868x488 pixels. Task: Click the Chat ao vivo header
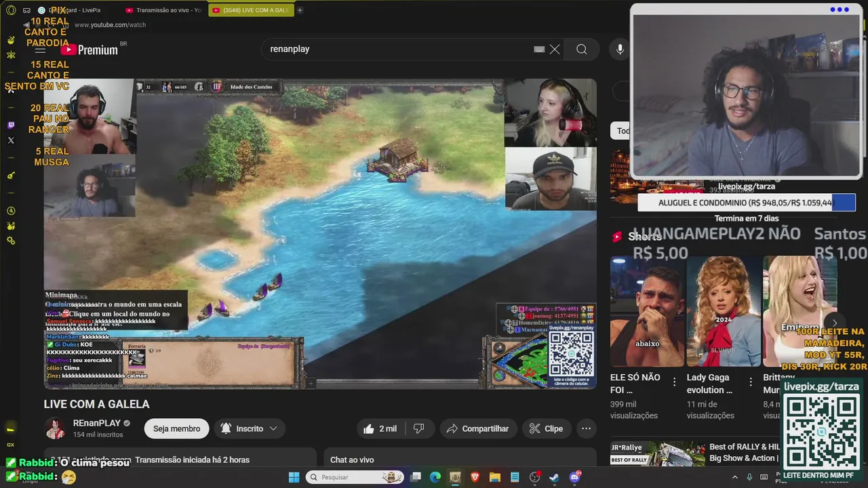point(352,460)
